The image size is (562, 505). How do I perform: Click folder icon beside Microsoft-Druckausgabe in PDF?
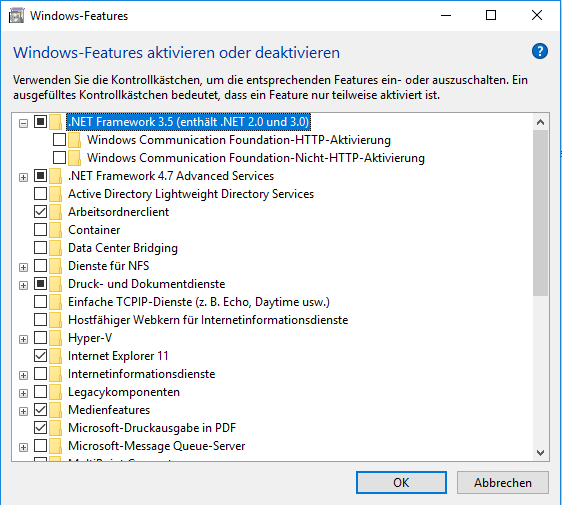(56, 428)
